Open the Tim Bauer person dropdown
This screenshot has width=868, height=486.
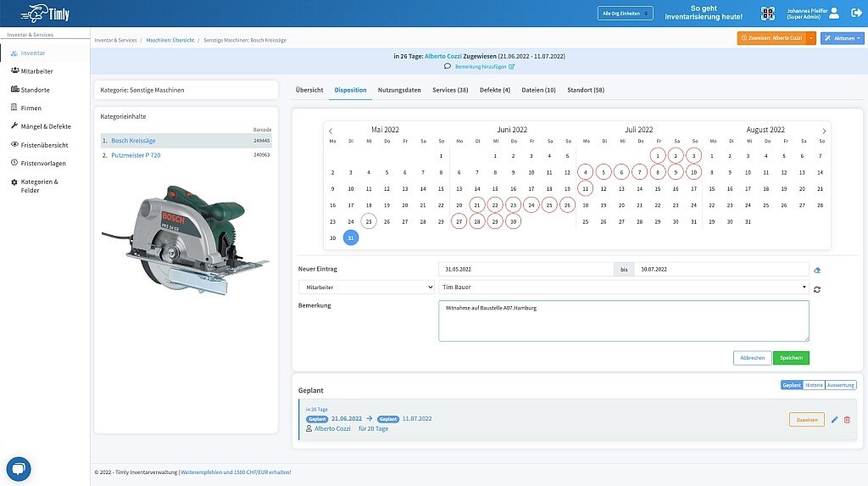coord(623,287)
